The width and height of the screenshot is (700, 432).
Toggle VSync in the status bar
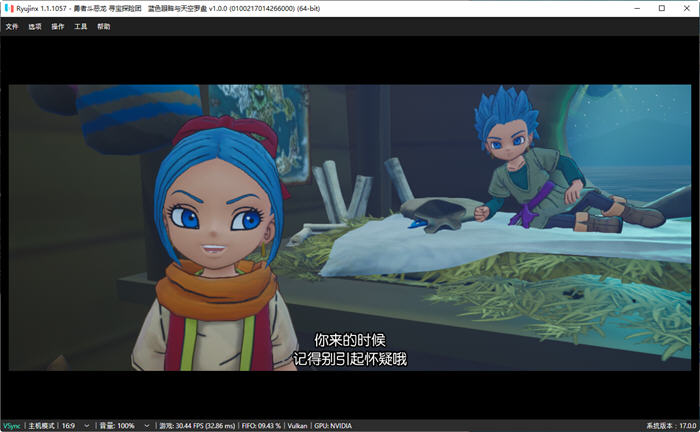pyautogui.click(x=12, y=426)
